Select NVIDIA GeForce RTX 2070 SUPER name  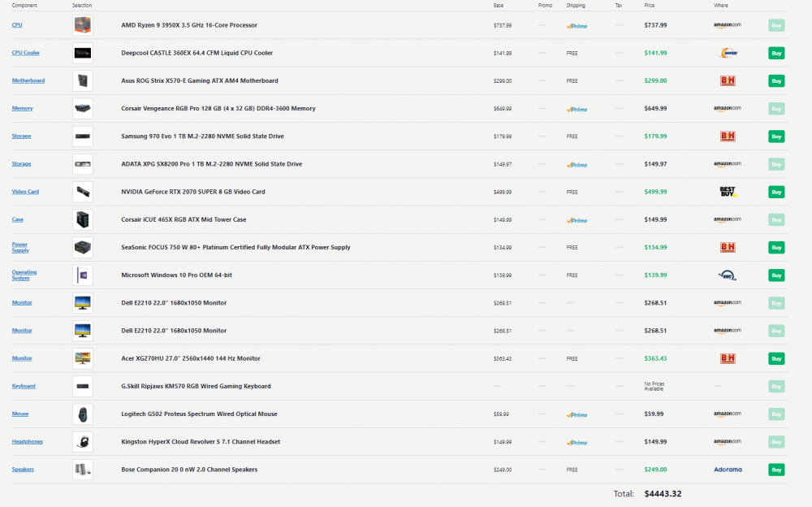(x=193, y=192)
